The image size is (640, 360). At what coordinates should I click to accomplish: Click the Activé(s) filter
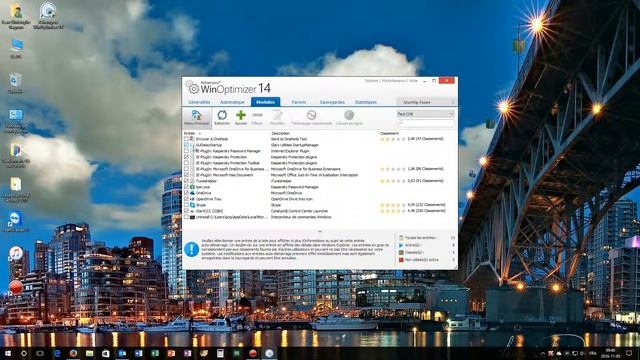(x=413, y=245)
